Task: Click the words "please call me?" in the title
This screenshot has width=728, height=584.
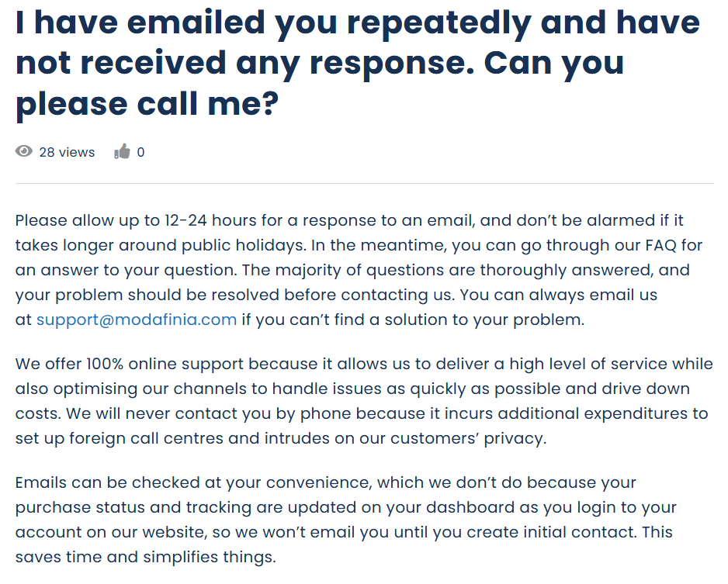Action: point(147,104)
